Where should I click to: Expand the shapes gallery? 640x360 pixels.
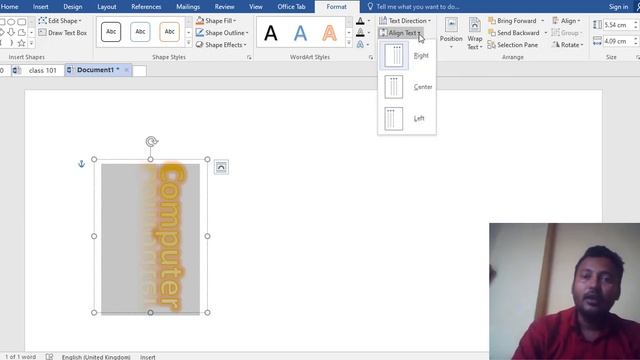(31, 43)
